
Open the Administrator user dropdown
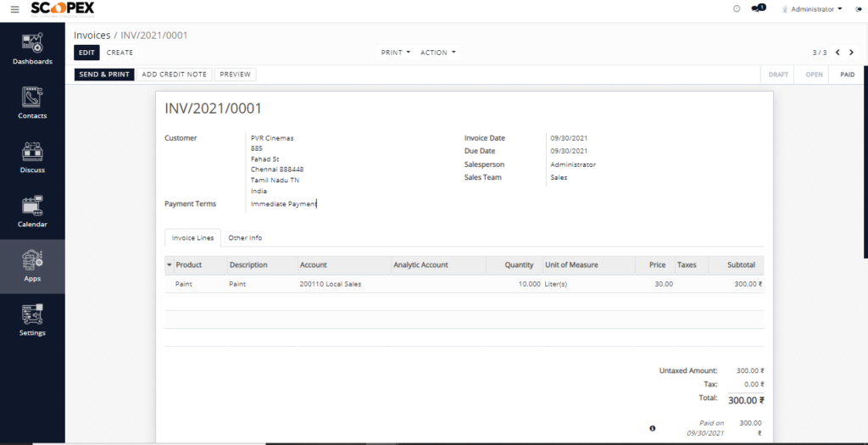click(812, 9)
